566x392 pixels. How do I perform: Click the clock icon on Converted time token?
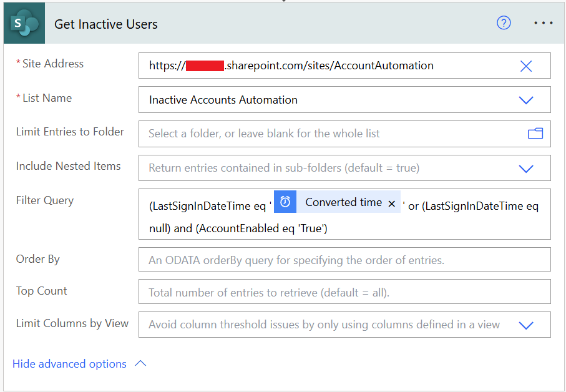click(x=285, y=202)
